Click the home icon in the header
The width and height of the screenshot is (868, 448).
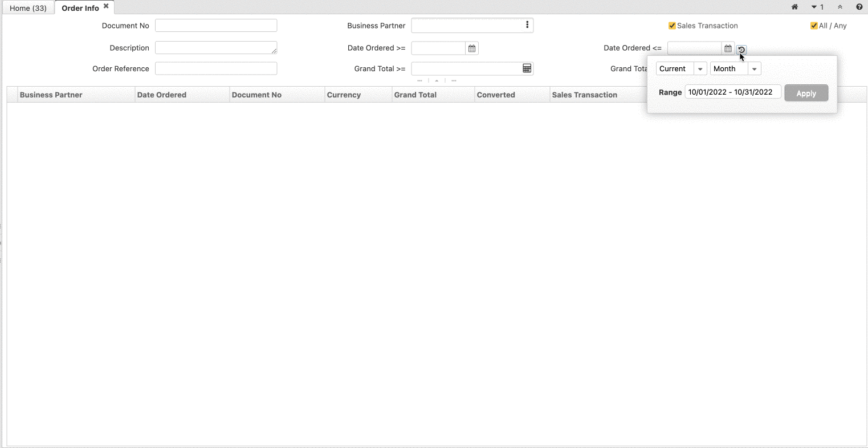coord(794,7)
